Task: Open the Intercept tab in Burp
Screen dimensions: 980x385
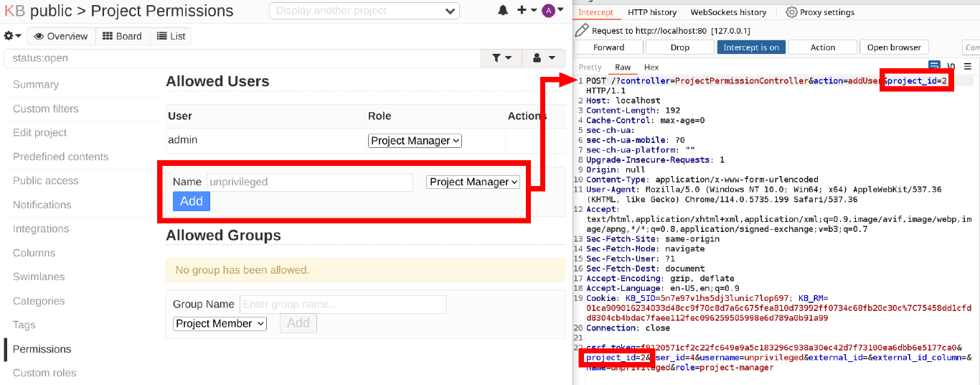Action: [596, 12]
